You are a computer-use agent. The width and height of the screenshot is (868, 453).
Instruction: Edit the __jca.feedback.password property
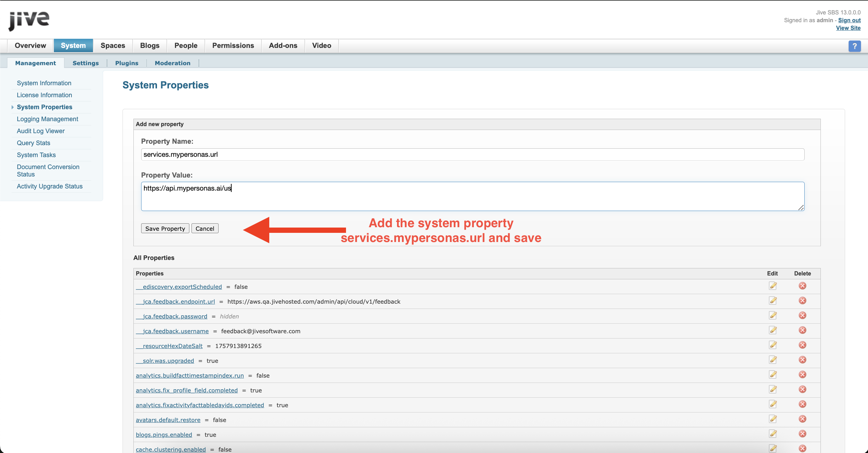773,315
